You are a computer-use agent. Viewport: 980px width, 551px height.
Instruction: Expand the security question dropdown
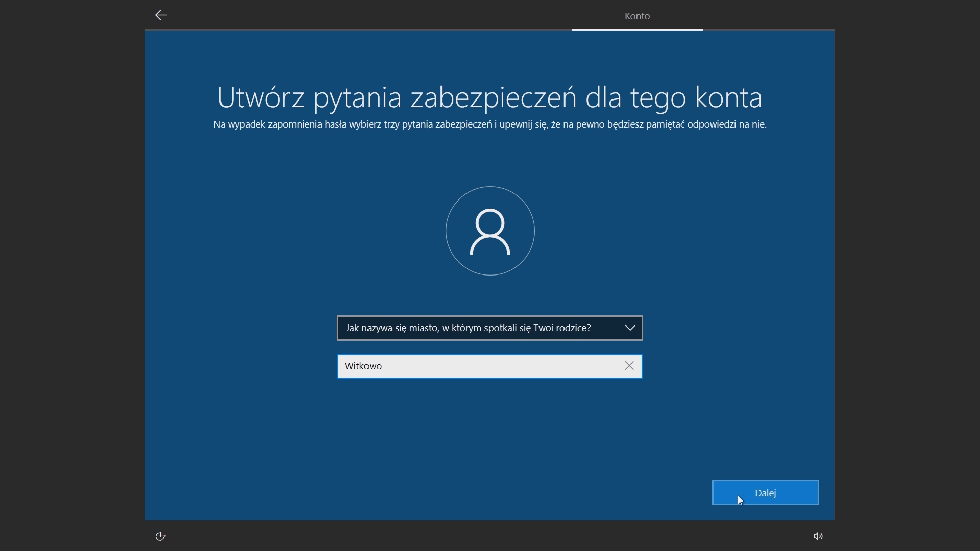click(490, 328)
